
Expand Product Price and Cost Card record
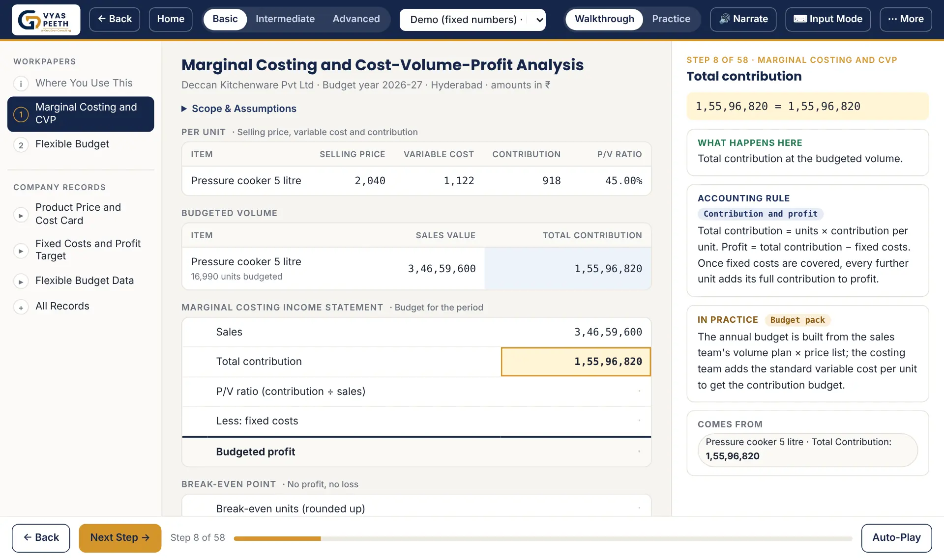[x=81, y=214]
